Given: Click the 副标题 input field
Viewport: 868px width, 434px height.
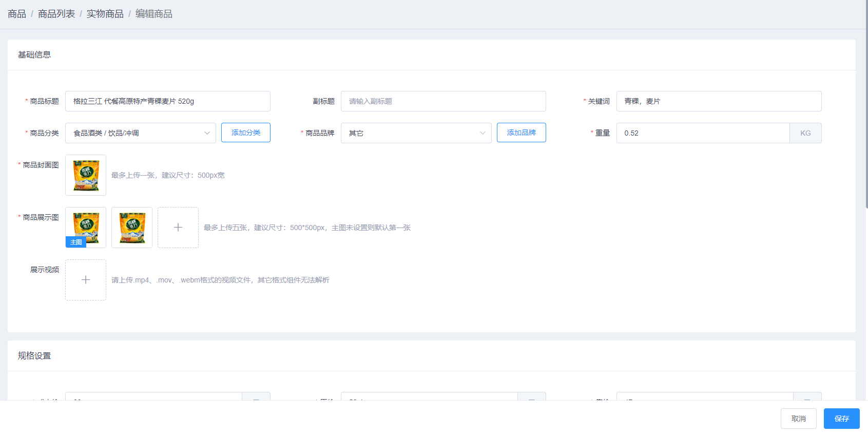Looking at the screenshot, I should click(x=443, y=101).
